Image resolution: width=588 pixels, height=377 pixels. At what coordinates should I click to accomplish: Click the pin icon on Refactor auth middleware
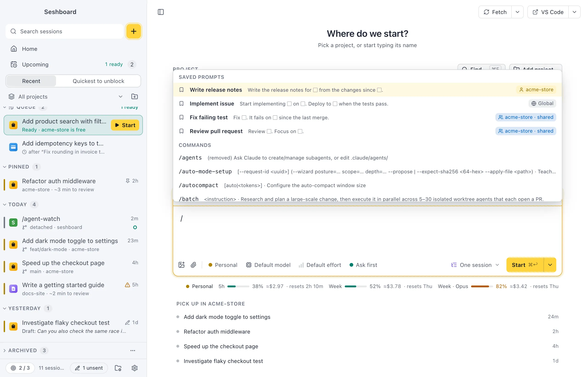127,181
